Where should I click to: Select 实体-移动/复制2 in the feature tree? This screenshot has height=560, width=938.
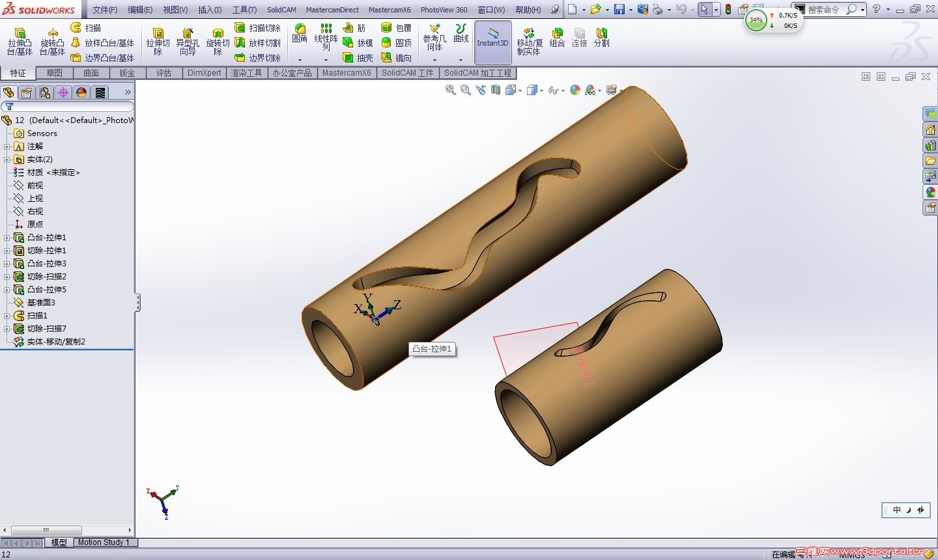[x=49, y=342]
